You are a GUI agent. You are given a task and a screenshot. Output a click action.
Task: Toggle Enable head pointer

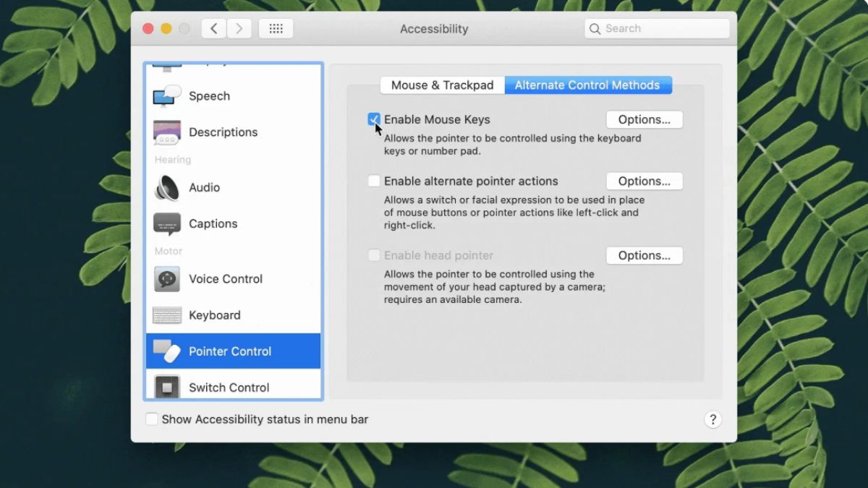[x=374, y=255]
